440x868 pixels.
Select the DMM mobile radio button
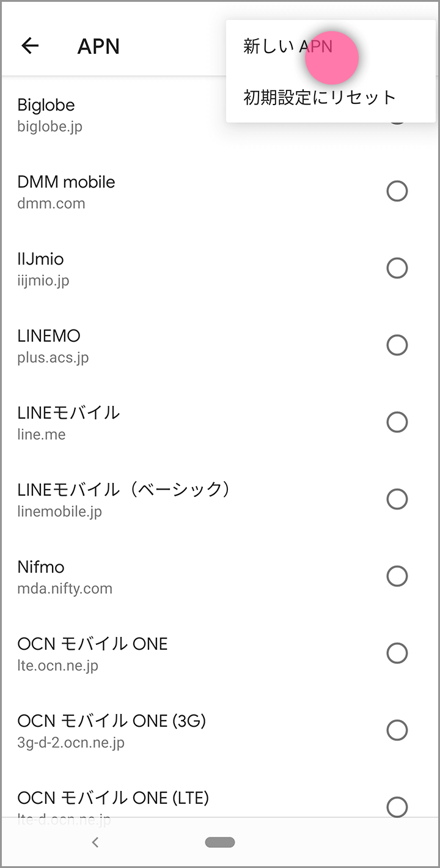point(397,191)
